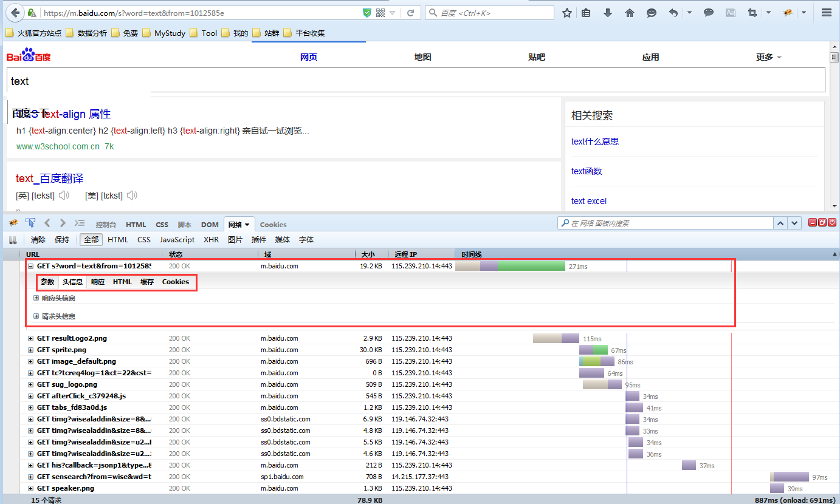Open the chat bubble toolbar icon

(x=709, y=13)
